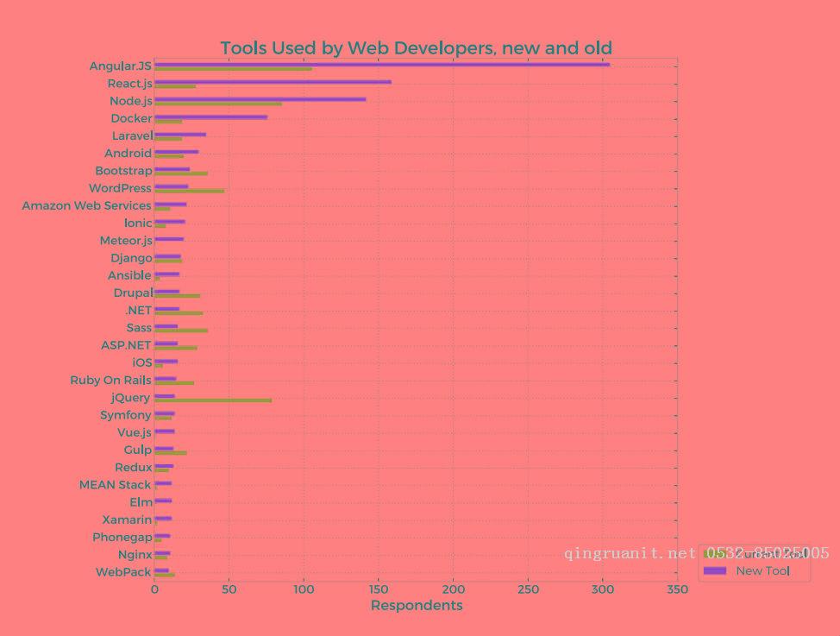The image size is (840, 636).
Task: Click the x-axis tick value 0
Action: pos(154,589)
